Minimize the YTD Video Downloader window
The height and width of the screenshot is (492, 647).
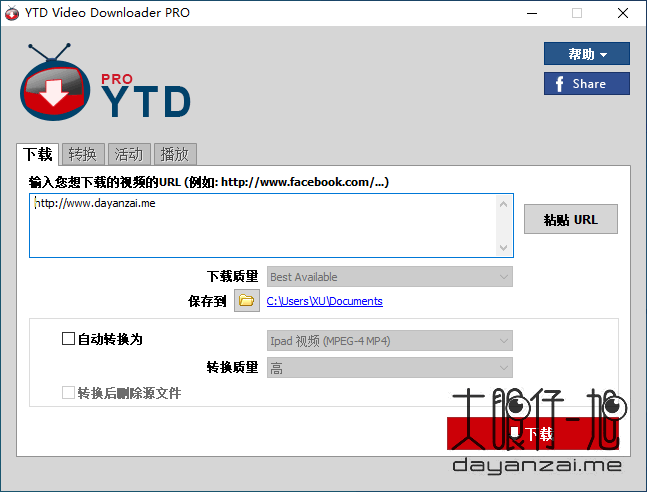click(532, 13)
